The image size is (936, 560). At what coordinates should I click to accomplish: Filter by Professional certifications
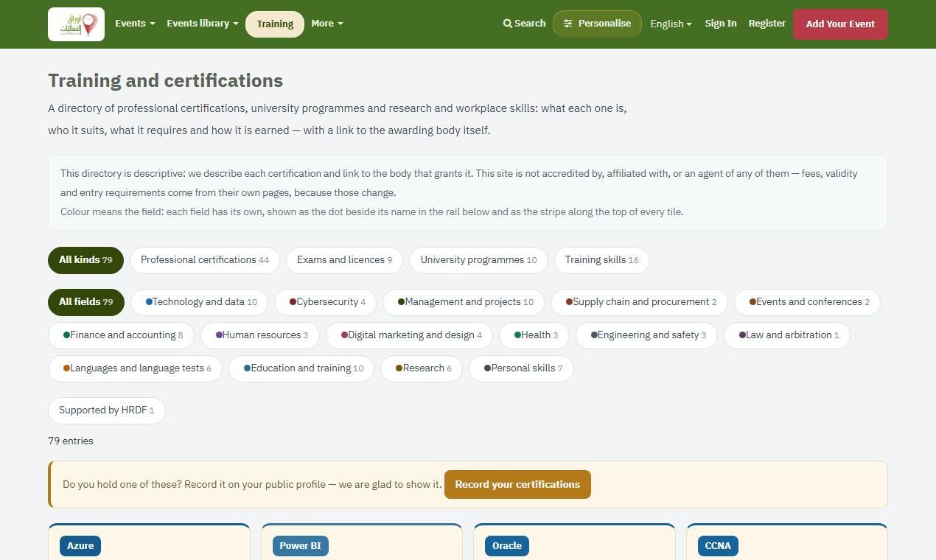(x=205, y=260)
